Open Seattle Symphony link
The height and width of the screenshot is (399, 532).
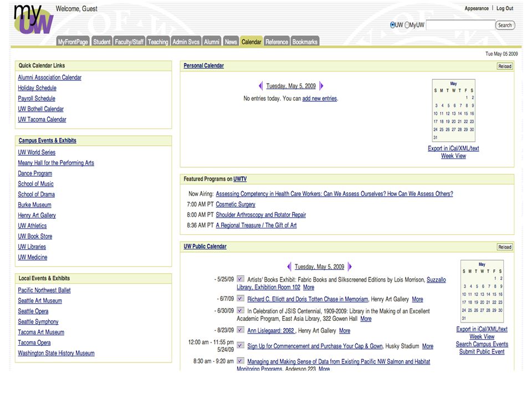coord(38,321)
